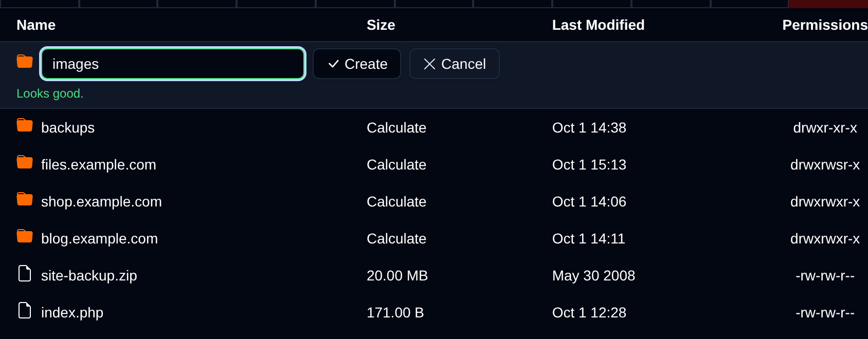Open the shop.example.com folder
Viewport: 868px width, 339px height.
(101, 202)
